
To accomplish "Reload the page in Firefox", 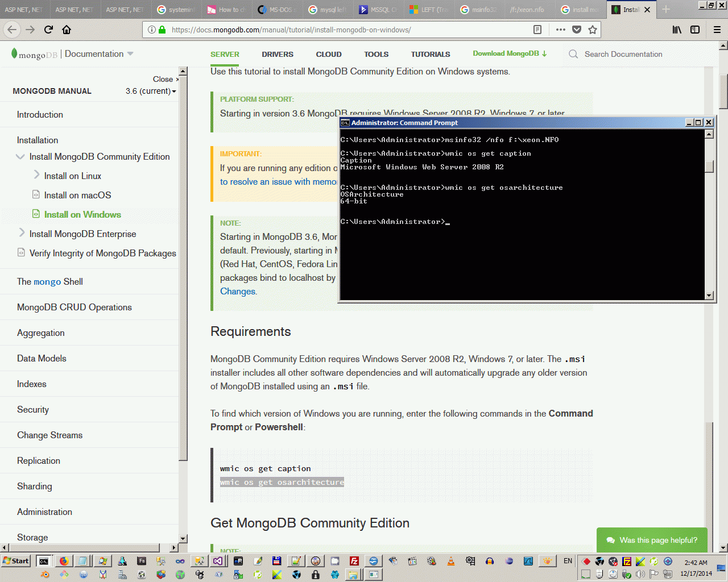I will [x=48, y=30].
